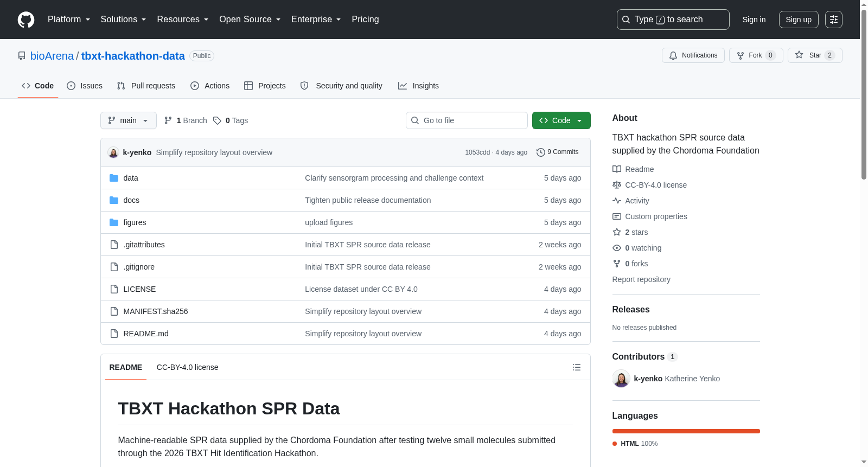This screenshot has width=868, height=467.
Task: Expand the Open Source menu
Action: pyautogui.click(x=250, y=20)
